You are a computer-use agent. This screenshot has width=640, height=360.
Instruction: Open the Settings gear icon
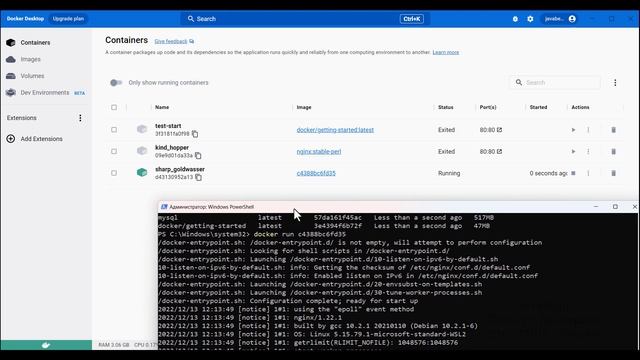click(x=530, y=19)
